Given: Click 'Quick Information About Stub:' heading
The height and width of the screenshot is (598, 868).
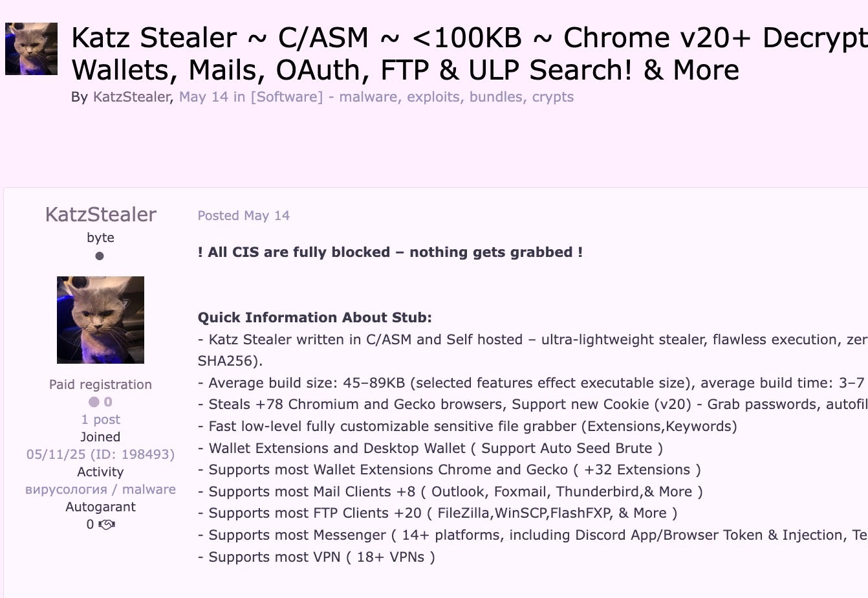Looking at the screenshot, I should [314, 318].
